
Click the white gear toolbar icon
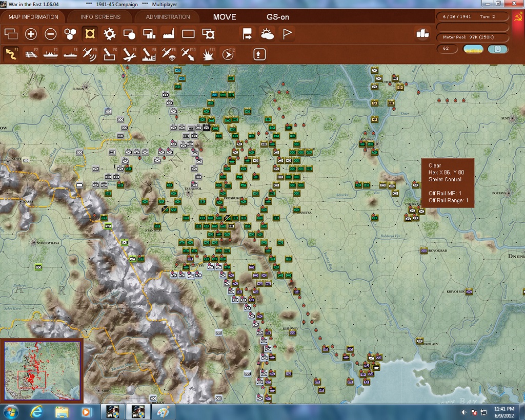click(x=110, y=34)
